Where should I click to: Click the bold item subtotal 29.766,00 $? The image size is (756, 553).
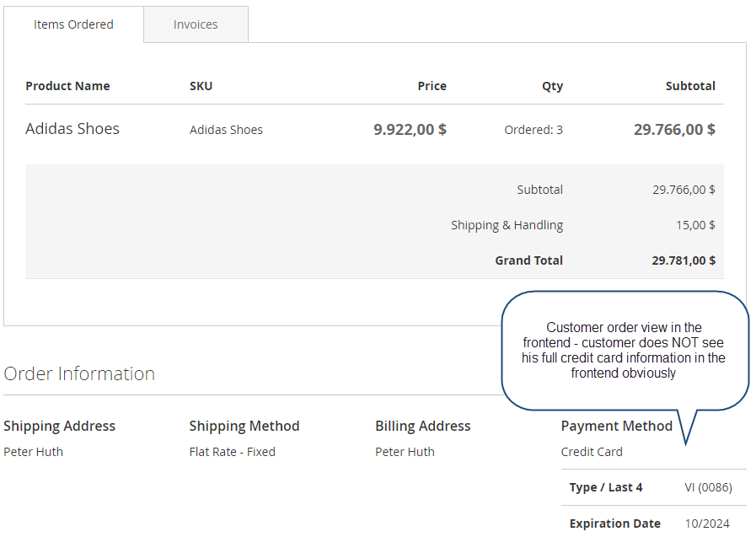674,129
